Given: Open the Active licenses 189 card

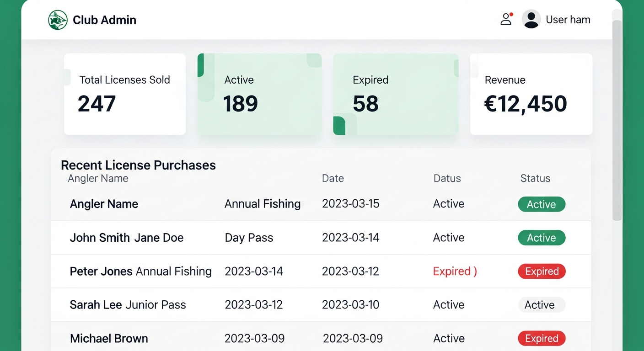Looking at the screenshot, I should pos(259,94).
